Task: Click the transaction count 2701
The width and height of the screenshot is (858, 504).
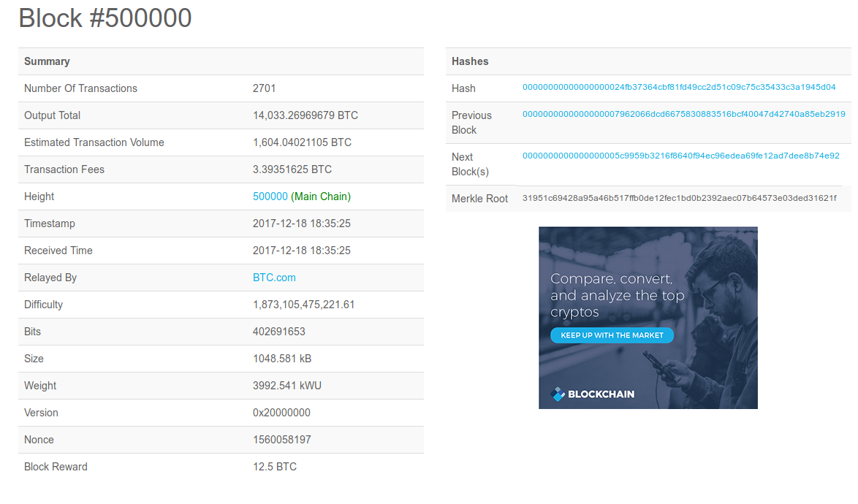Action: tap(264, 88)
